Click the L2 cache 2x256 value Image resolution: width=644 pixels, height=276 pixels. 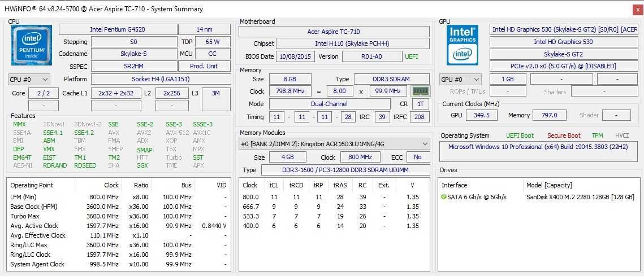[172, 93]
